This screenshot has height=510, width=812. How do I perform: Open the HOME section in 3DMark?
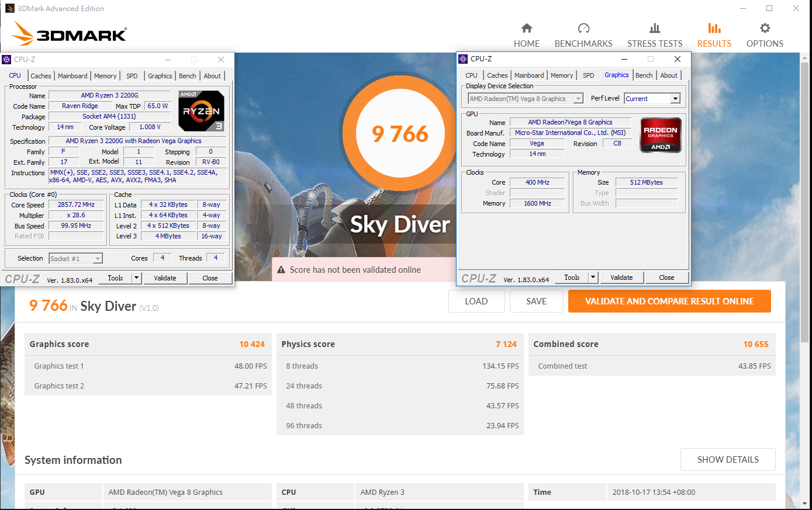(x=527, y=36)
